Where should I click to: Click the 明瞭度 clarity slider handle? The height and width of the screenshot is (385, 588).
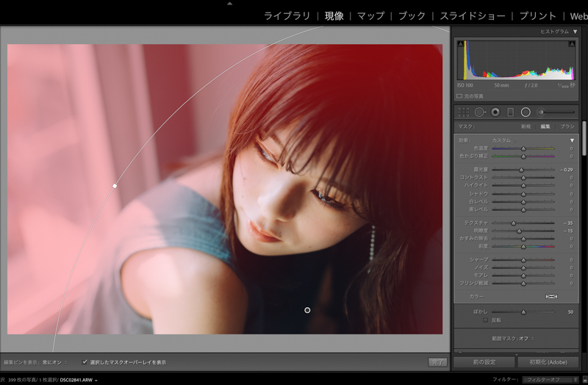(x=519, y=231)
